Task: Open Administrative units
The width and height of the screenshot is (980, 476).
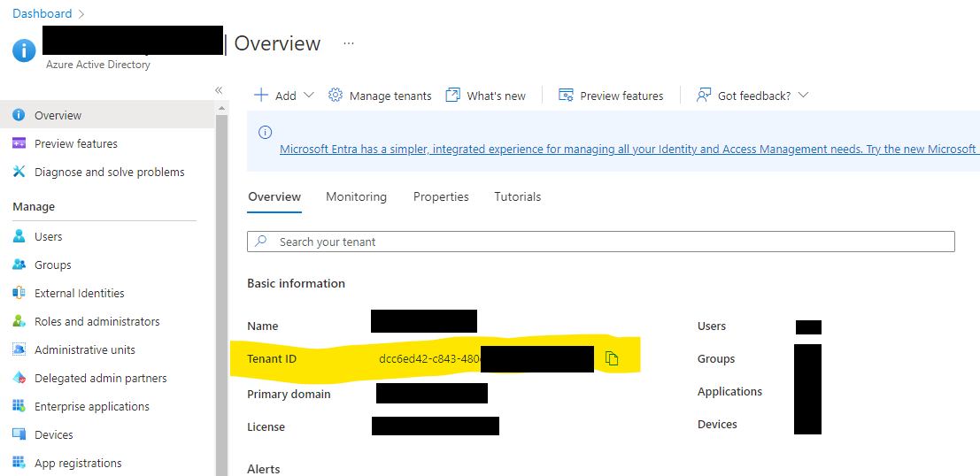Action: [85, 349]
